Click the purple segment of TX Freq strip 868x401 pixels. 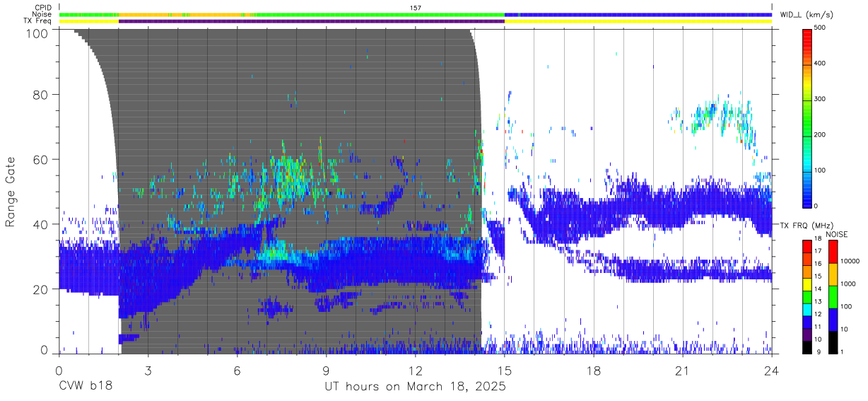point(312,21)
